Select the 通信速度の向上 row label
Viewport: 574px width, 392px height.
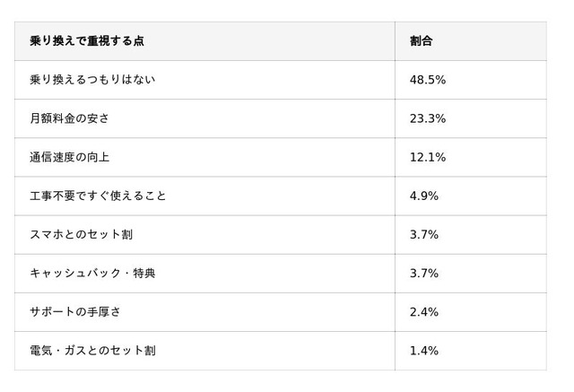coord(70,157)
